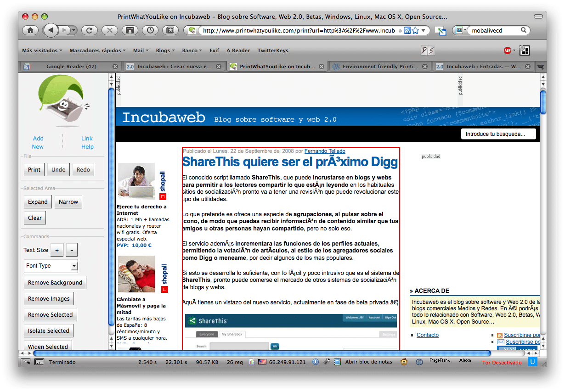The height and width of the screenshot is (392, 565).
Task: Open the Contacto link
Action: tap(428, 335)
